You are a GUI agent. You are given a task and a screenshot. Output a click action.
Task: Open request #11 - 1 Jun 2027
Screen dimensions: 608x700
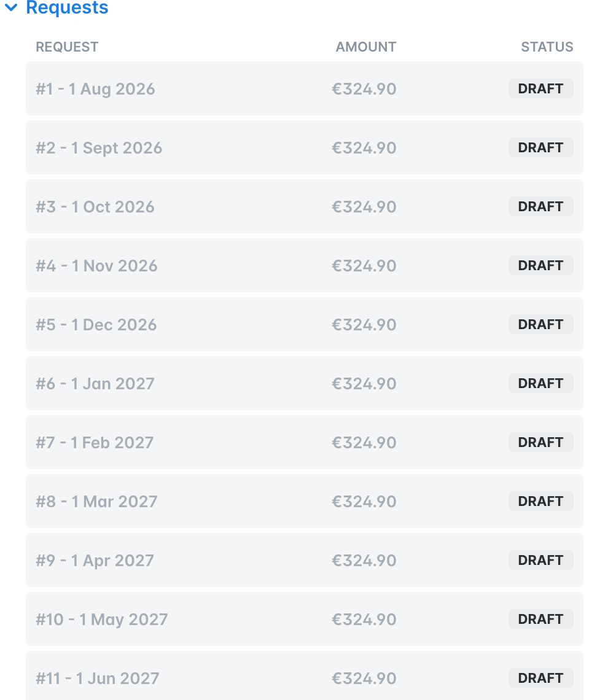click(305, 675)
